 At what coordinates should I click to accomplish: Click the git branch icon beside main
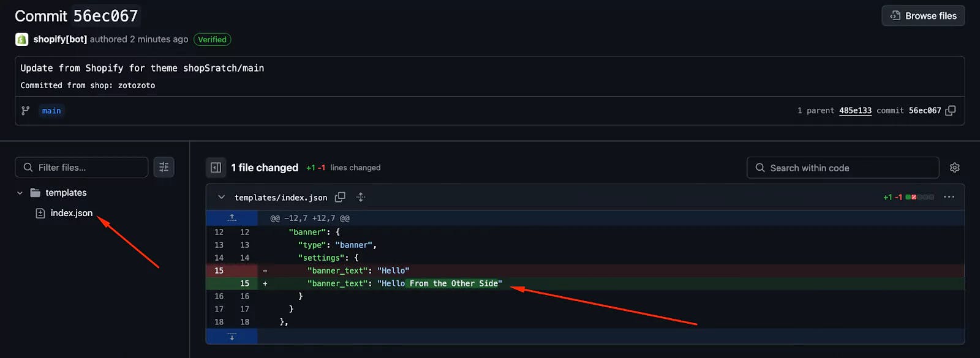(25, 111)
